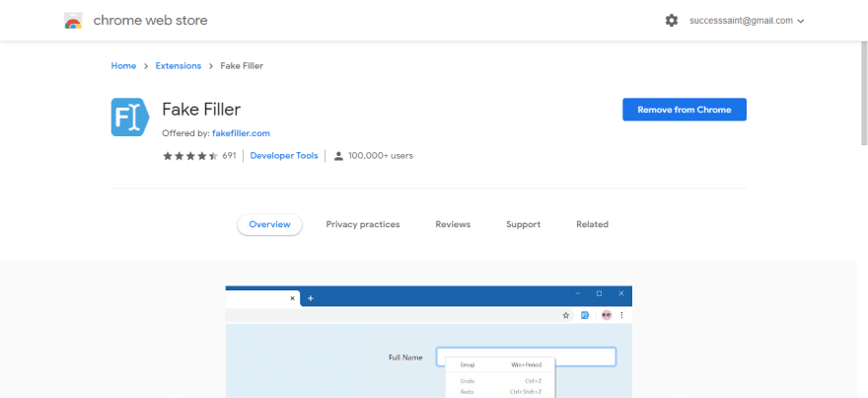Click the 100,000+ users text

381,156
